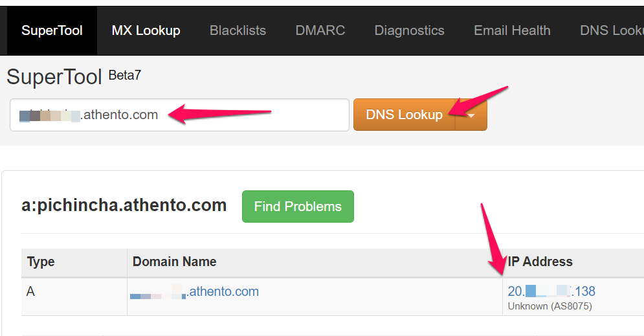Click the IP Address column header

coord(540,262)
